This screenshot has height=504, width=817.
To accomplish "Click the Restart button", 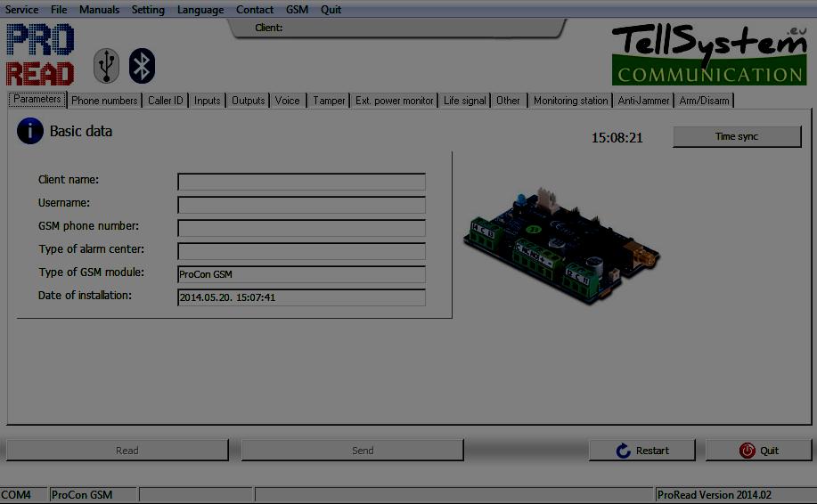I will pos(641,451).
